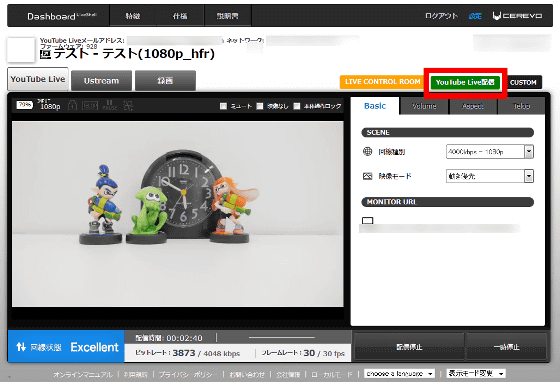Image resolution: width=560 pixels, height=382 pixels.
Task: Click the live video preview of figurines
Action: point(178,214)
